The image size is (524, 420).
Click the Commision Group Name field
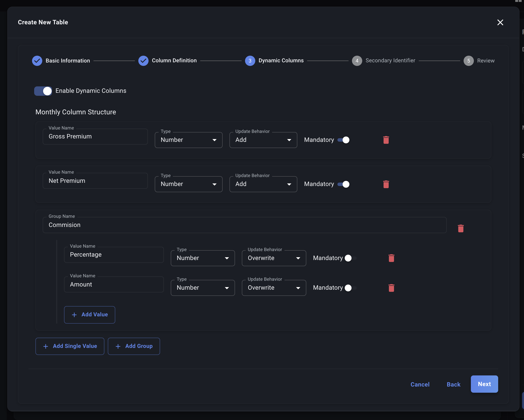244,225
